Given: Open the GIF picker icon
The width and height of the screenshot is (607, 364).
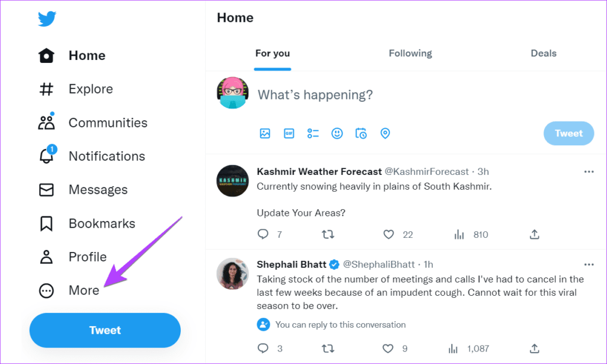Looking at the screenshot, I should pyautogui.click(x=289, y=133).
